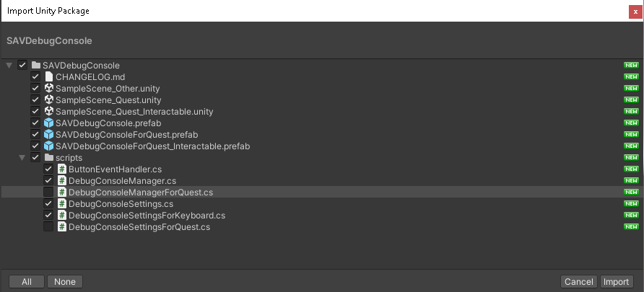
Task: Collapse the SAVDebugConsole root folder arrow
Action: click(9, 65)
